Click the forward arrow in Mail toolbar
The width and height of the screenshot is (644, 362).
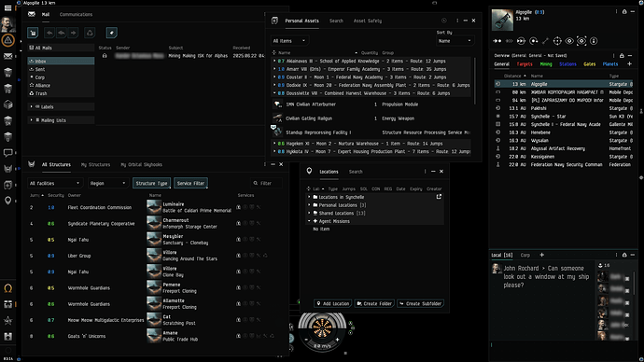pyautogui.click(x=73, y=33)
